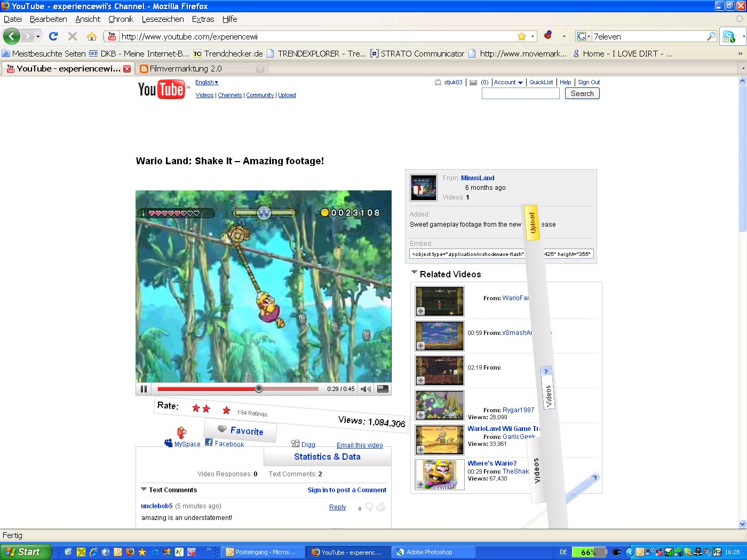Pause the Wario Land video
This screenshot has height=560, width=747.
(144, 389)
